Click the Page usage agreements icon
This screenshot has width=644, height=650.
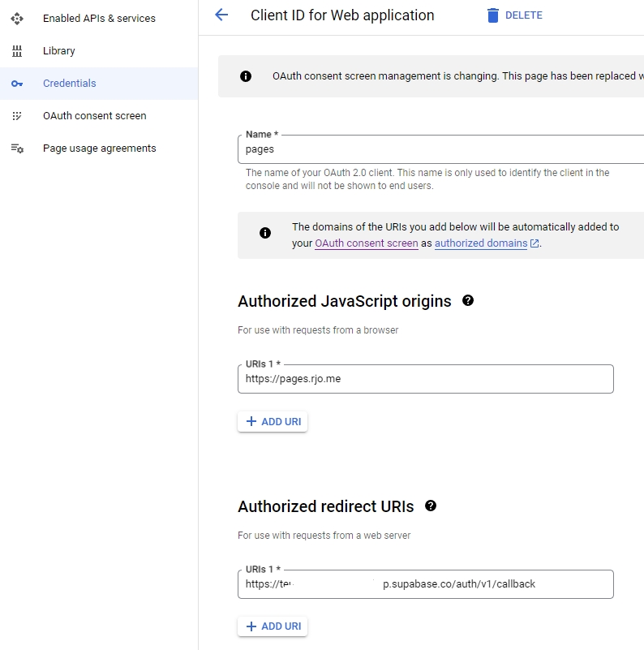pyautogui.click(x=17, y=149)
